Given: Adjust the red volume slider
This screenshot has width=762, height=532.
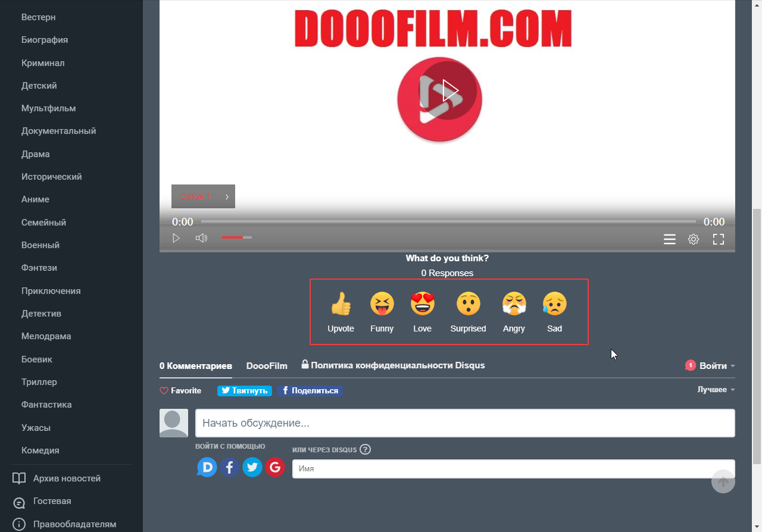Looking at the screenshot, I should coord(236,238).
